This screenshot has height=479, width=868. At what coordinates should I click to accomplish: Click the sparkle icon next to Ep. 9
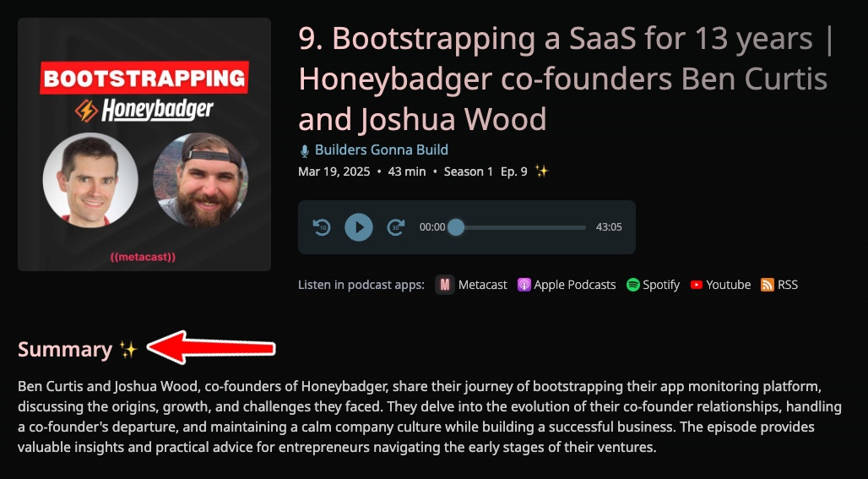pos(541,171)
